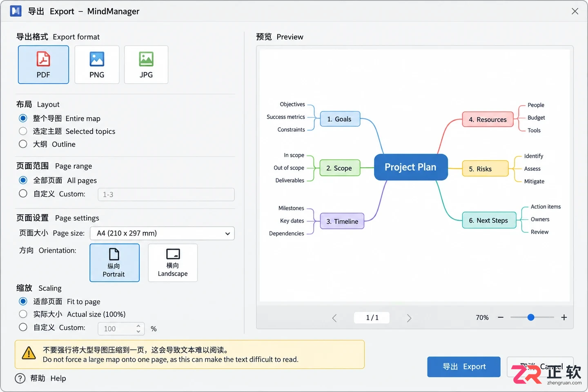Select Entire map layout option

coord(23,118)
